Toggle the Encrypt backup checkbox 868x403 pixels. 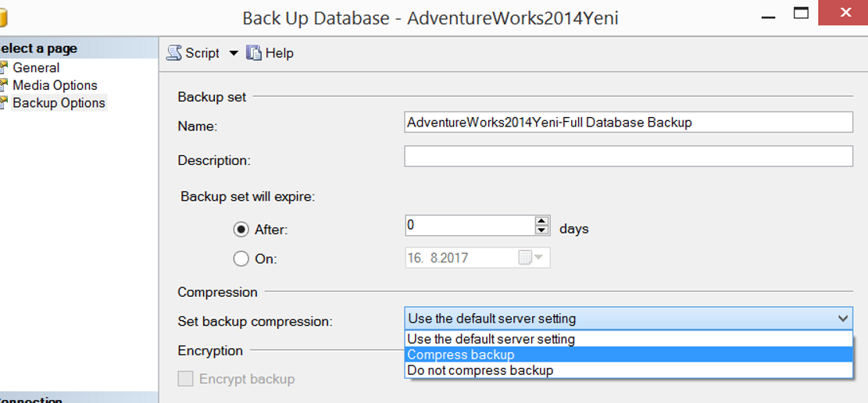tap(185, 380)
